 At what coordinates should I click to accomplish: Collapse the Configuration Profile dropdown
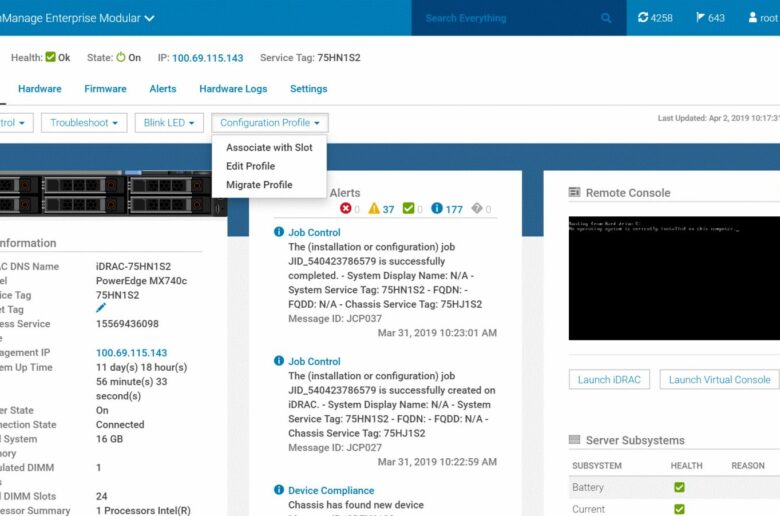point(270,123)
